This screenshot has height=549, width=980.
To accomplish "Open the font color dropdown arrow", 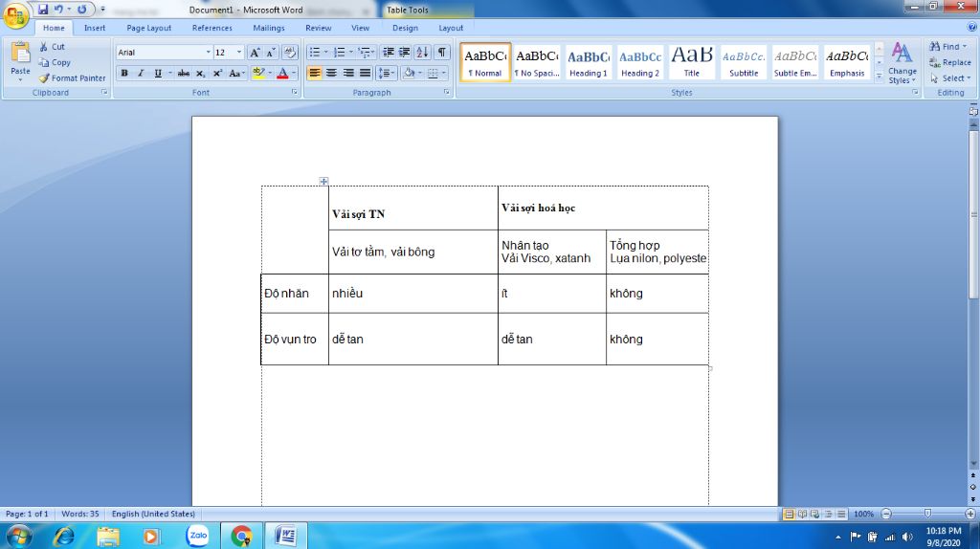I will (294, 73).
